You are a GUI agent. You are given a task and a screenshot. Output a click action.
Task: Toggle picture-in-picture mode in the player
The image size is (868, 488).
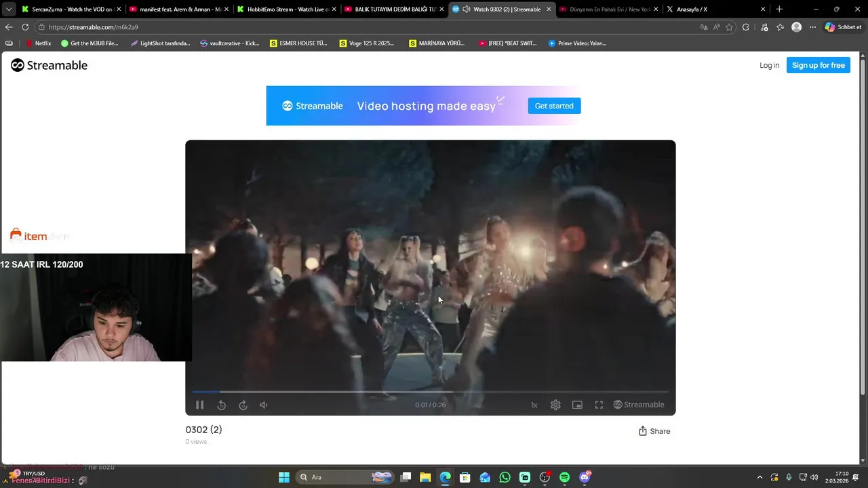(x=577, y=405)
